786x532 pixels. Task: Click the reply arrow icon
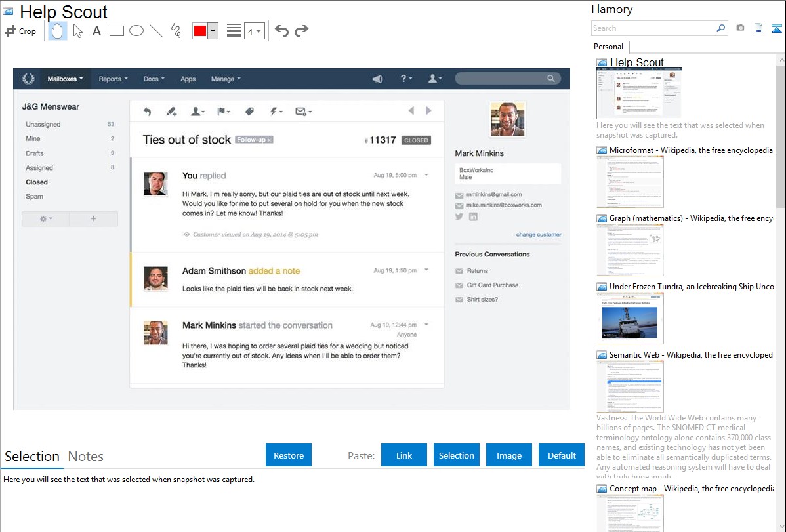tap(148, 112)
